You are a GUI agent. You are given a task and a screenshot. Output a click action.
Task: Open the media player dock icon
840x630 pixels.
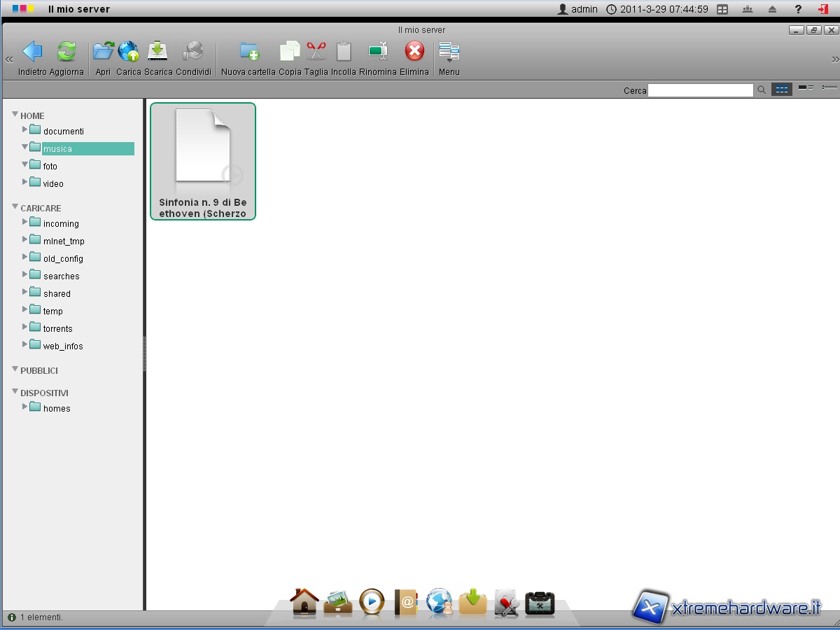372,602
